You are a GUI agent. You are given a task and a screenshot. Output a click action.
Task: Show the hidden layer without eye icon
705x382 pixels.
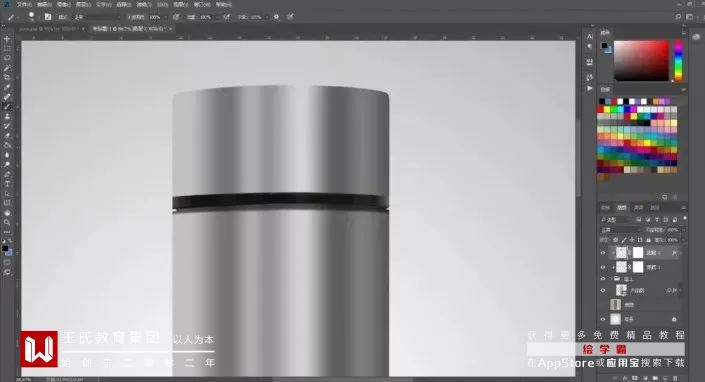point(603,305)
